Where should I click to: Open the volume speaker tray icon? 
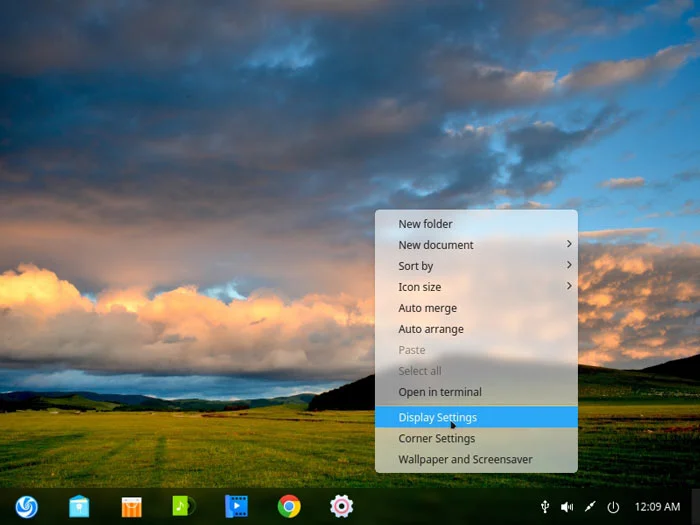pyautogui.click(x=567, y=507)
